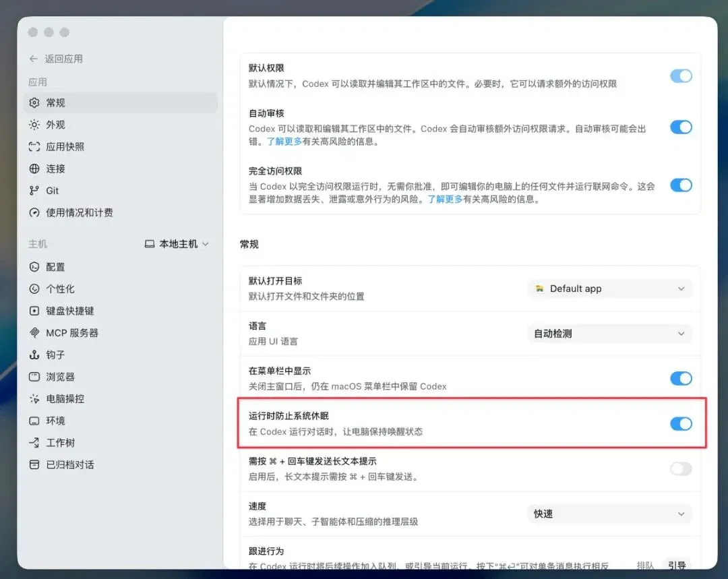Click the gear icon beside 常规
The image size is (728, 579).
click(x=34, y=102)
